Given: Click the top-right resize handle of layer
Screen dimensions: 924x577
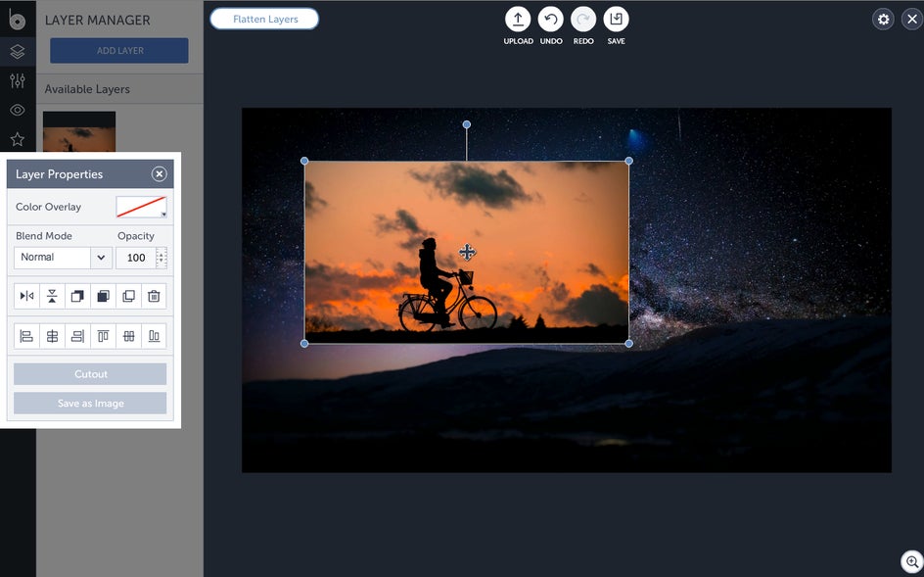Looking at the screenshot, I should pos(628,161).
